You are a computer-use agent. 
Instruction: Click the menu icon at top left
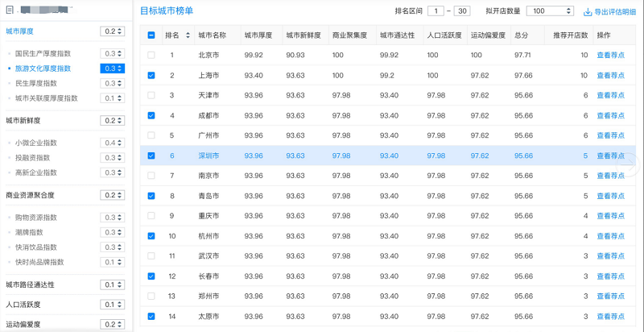[10, 10]
